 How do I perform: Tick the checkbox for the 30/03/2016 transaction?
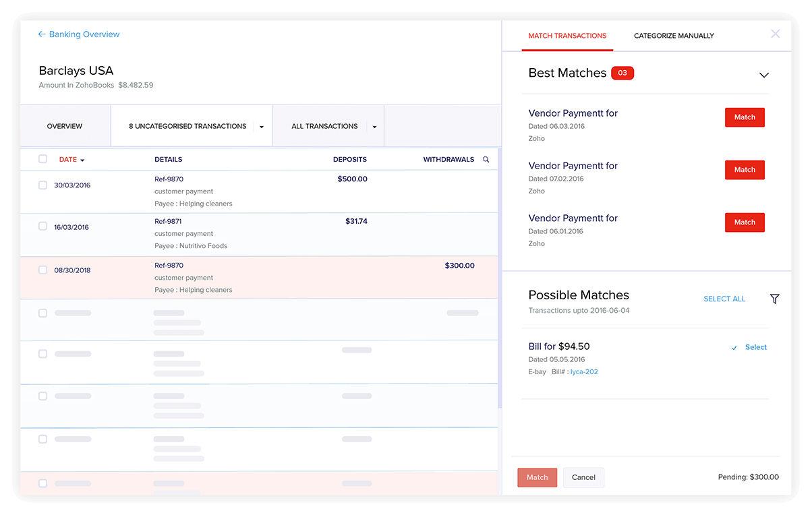(43, 185)
